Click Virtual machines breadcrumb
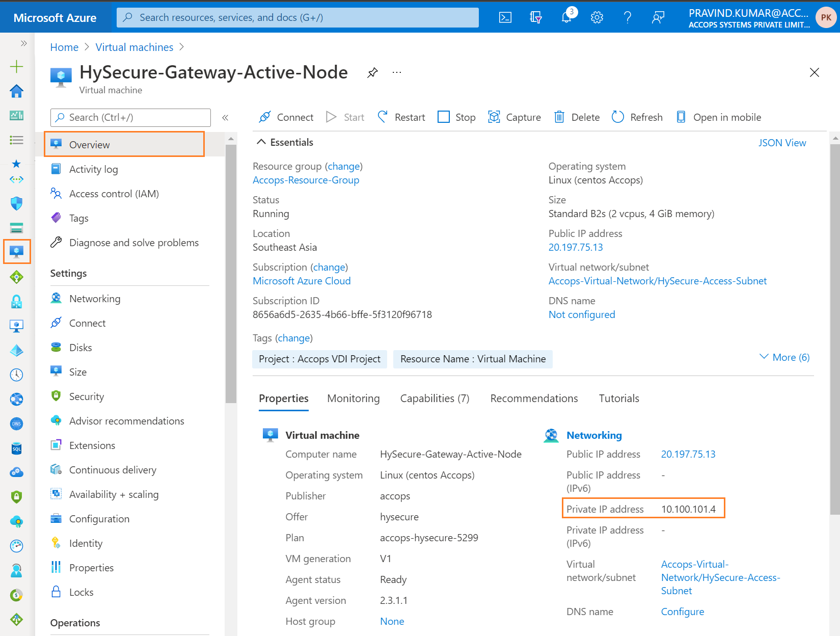Screen dimensions: 840x636 pyautogui.click(x=134, y=47)
